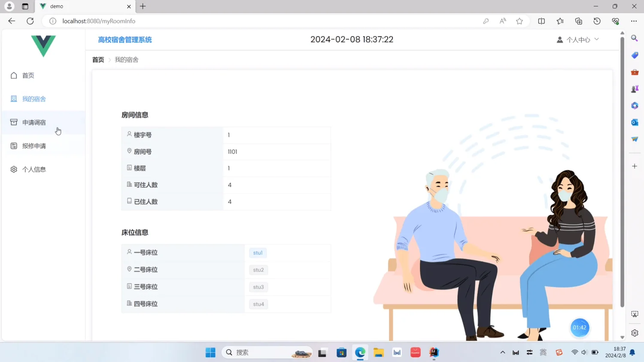Screen dimensions: 644x362
Task: Click the Vue logo above the sidebar
Action: click(43, 46)
